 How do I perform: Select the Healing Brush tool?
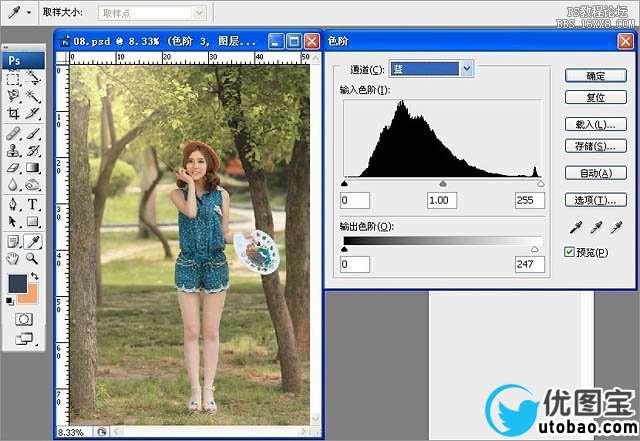[x=13, y=134]
